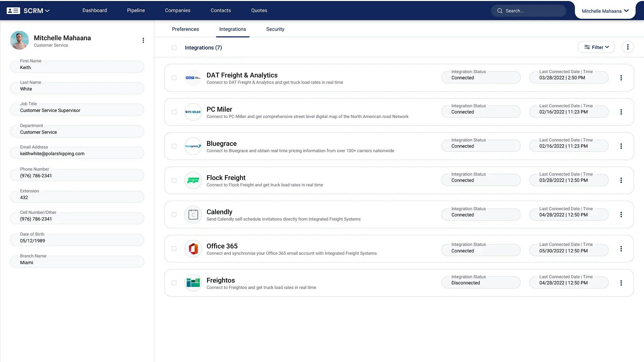Screen dimensions: 644x362
Task: Open the Preferences tab
Action: pos(185,29)
